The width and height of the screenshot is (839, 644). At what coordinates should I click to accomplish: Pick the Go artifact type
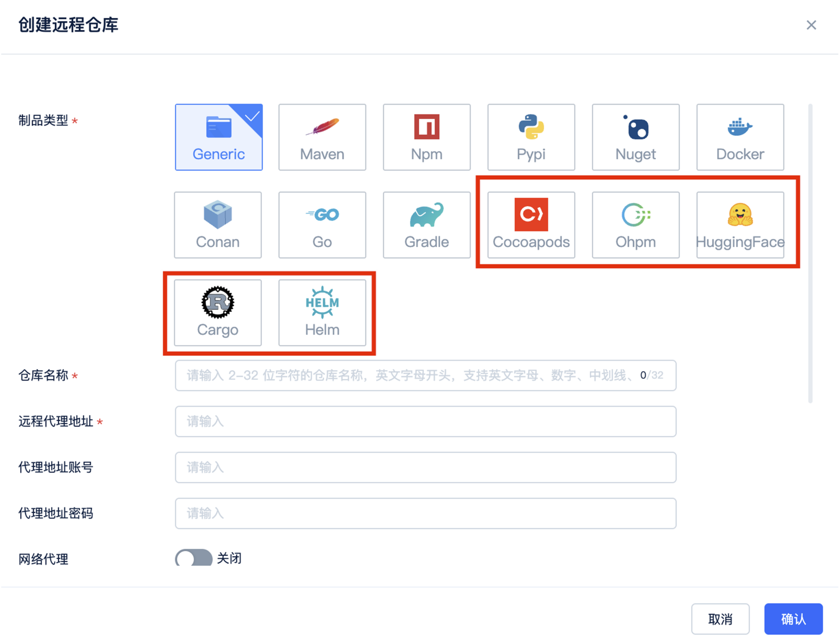click(322, 225)
